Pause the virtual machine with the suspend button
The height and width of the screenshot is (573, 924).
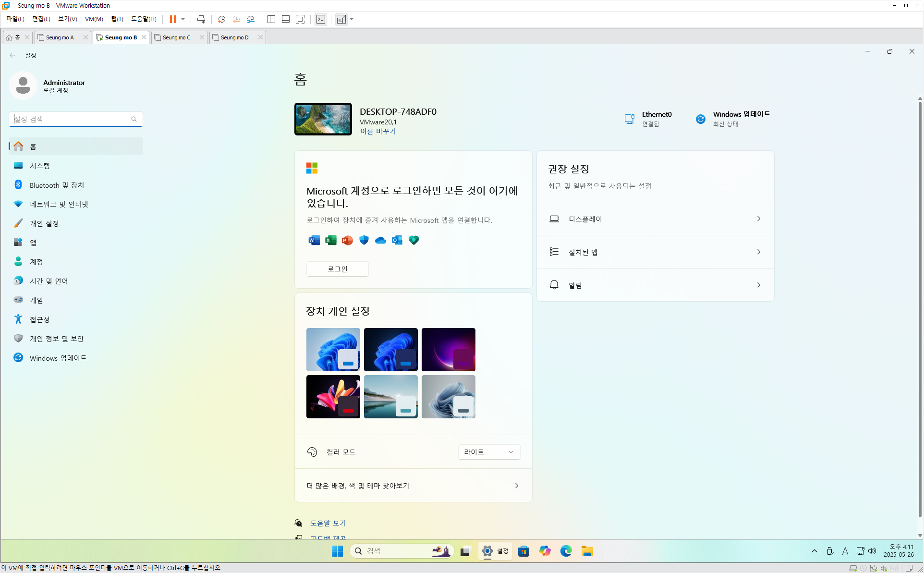coord(172,19)
